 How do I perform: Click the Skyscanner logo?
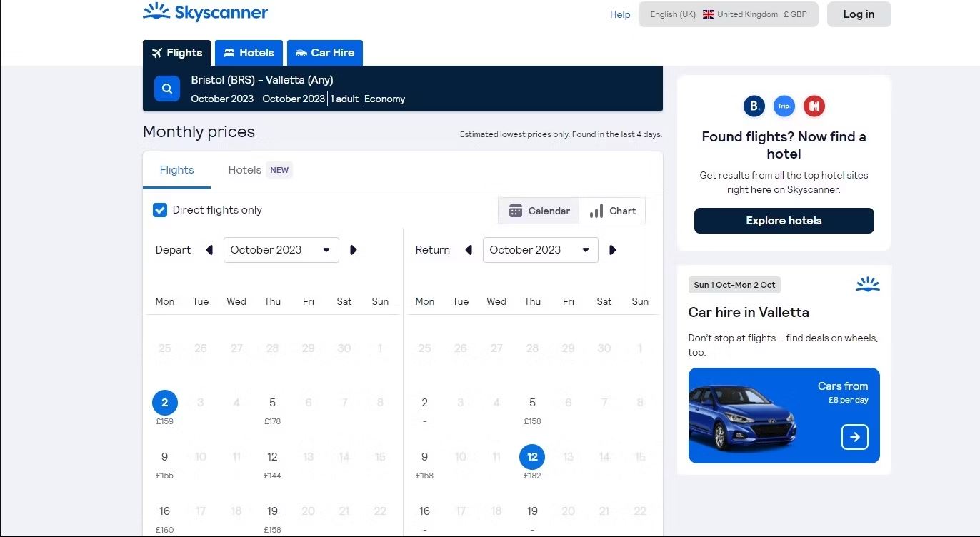205,12
